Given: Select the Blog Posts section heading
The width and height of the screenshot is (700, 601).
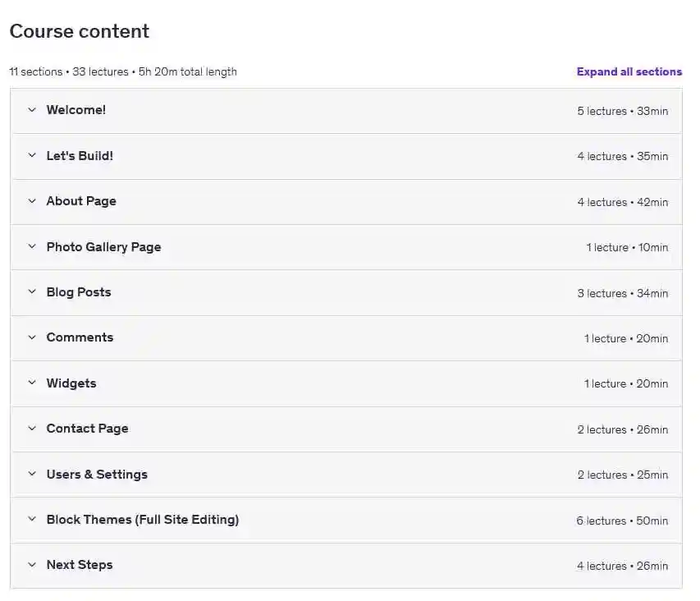Looking at the screenshot, I should click(79, 292).
